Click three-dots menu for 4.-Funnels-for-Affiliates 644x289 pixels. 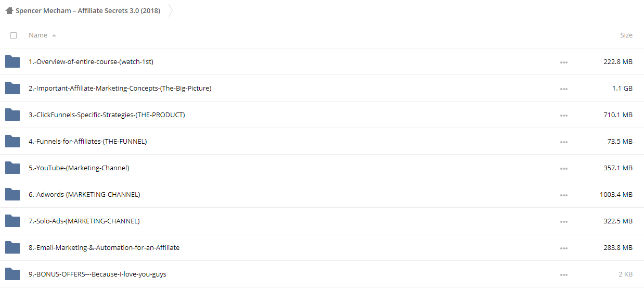564,142
